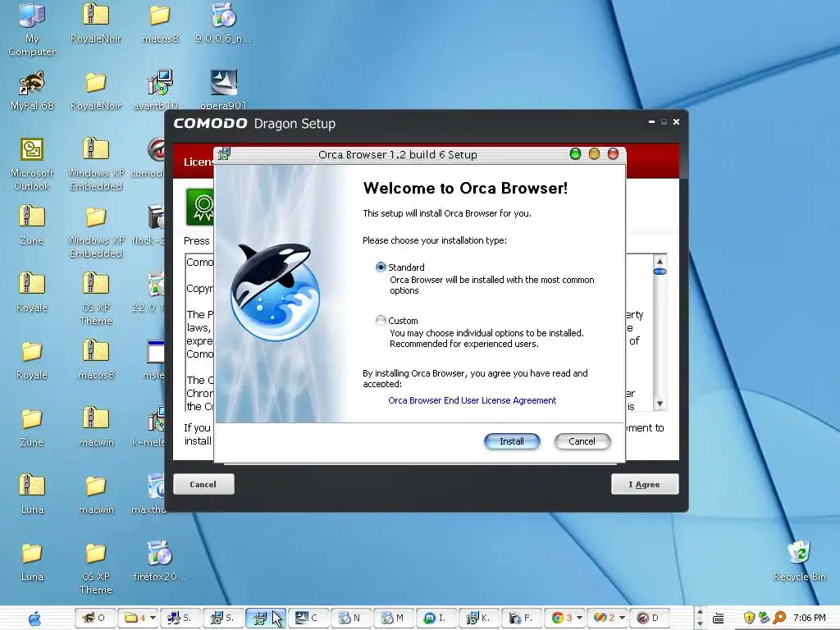Click the Comodo license text scrollbar thumb

660,272
